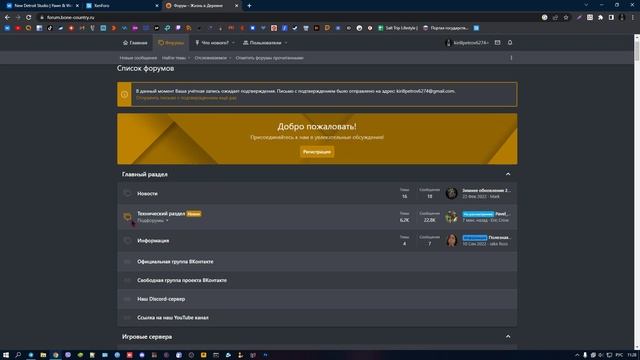The width and height of the screenshot is (640, 360).
Task: Close the Форум - Жизнь в Деревне tab
Action: [236, 6]
